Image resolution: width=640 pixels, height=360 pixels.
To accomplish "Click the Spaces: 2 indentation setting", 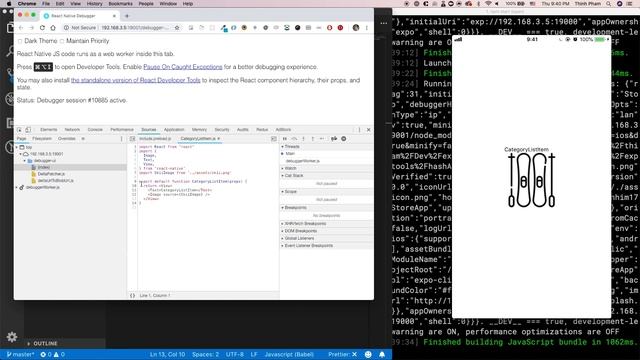I will pos(205,354).
